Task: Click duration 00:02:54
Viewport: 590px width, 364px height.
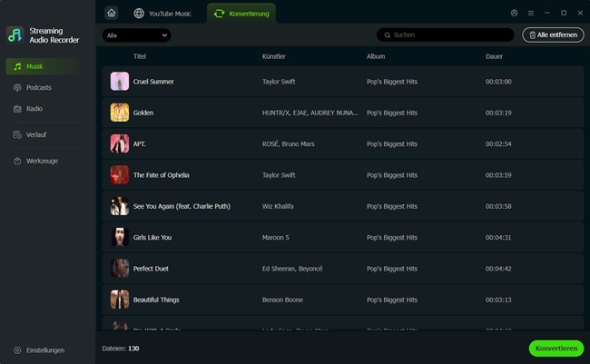Action: point(498,143)
